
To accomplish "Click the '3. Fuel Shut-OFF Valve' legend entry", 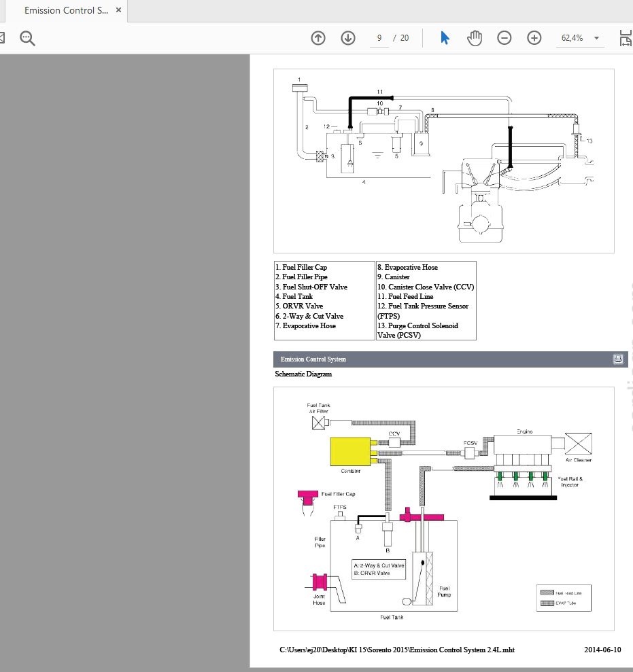I will coord(311,287).
